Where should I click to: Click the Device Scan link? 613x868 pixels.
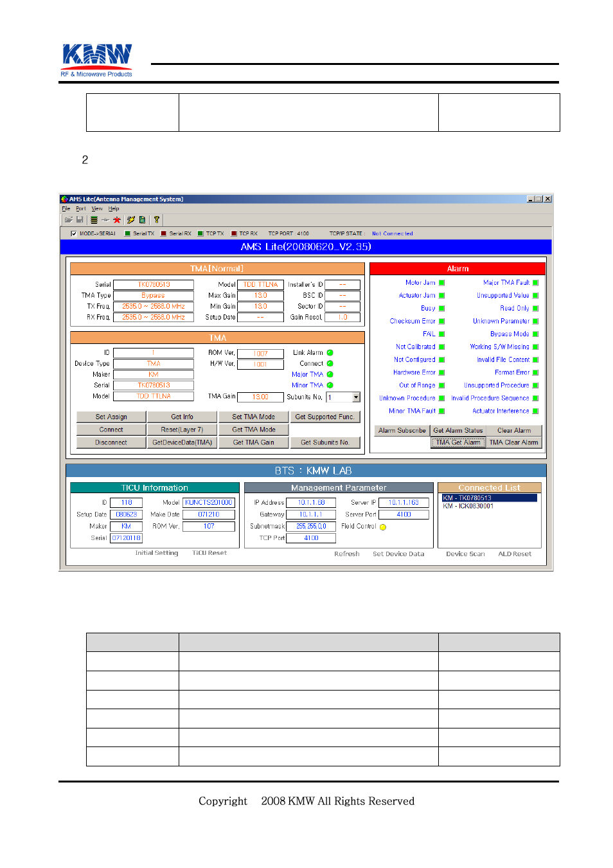[x=465, y=554]
